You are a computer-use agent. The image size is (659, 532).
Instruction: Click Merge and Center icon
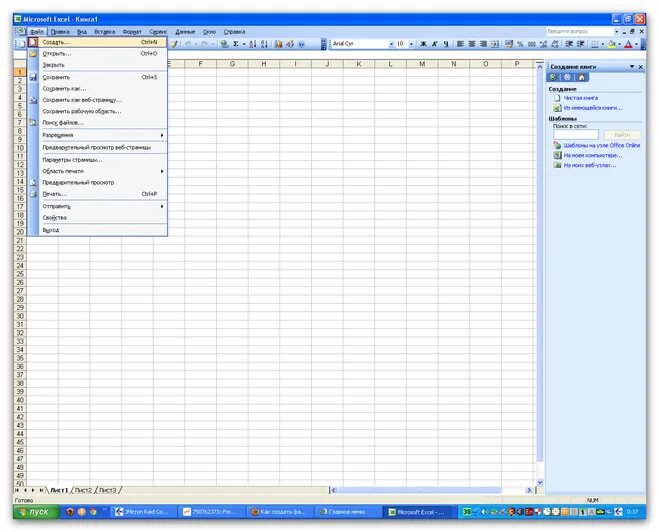tap(495, 44)
